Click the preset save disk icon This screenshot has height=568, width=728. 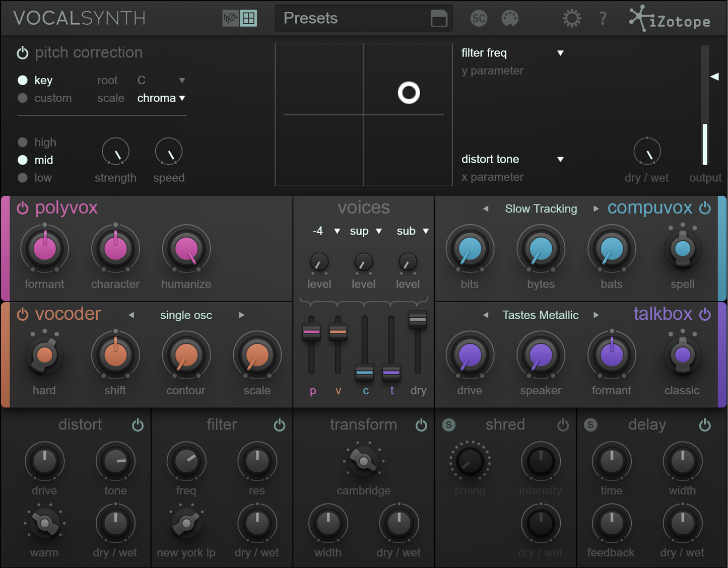pyautogui.click(x=439, y=19)
